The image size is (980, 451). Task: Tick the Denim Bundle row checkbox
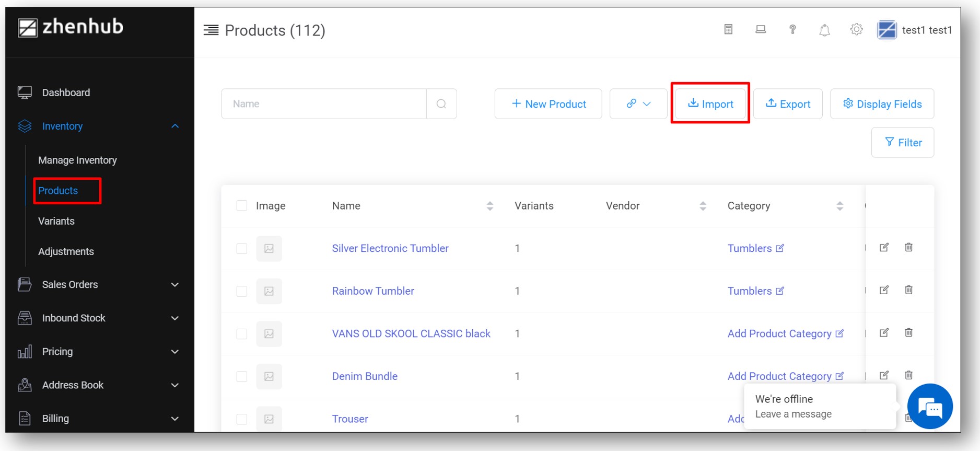pos(242,376)
